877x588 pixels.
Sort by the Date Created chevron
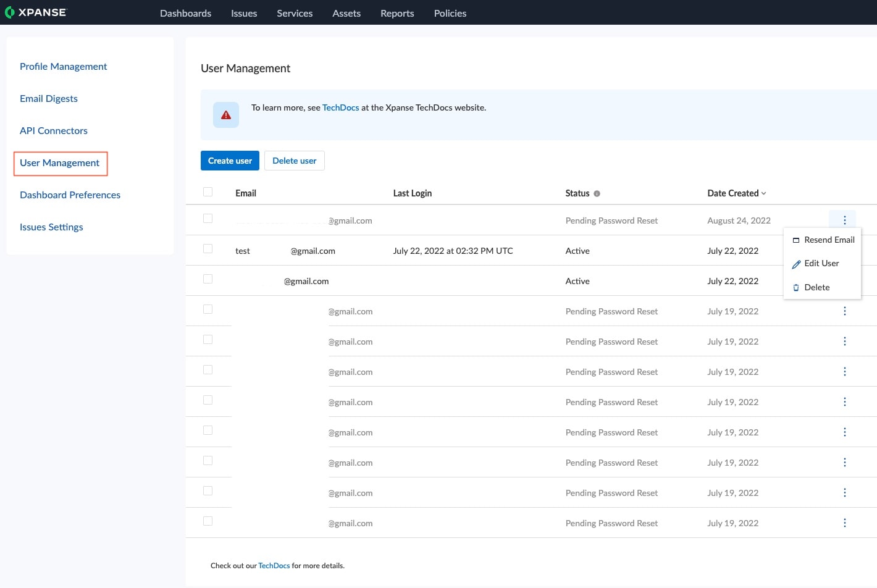click(764, 193)
